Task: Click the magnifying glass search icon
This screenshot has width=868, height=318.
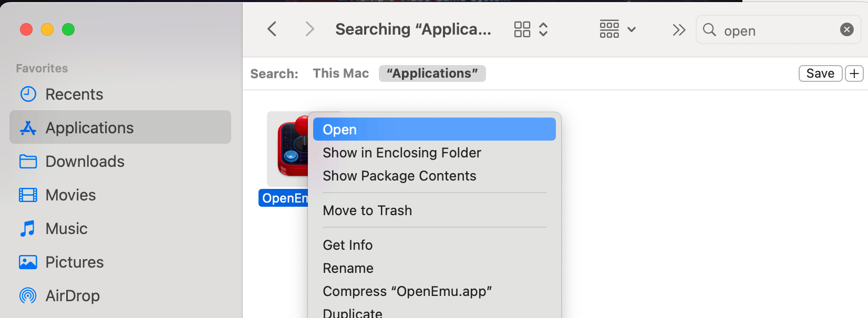Action: coord(709,30)
